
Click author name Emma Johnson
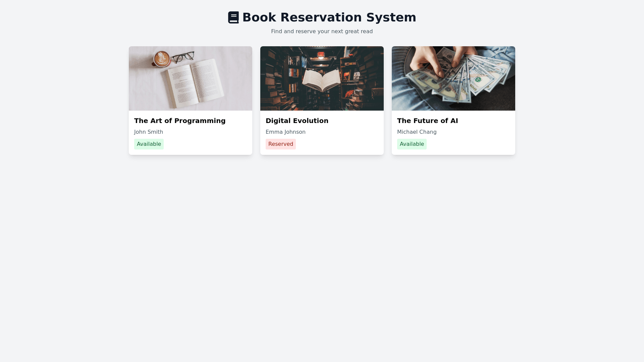[x=285, y=132]
